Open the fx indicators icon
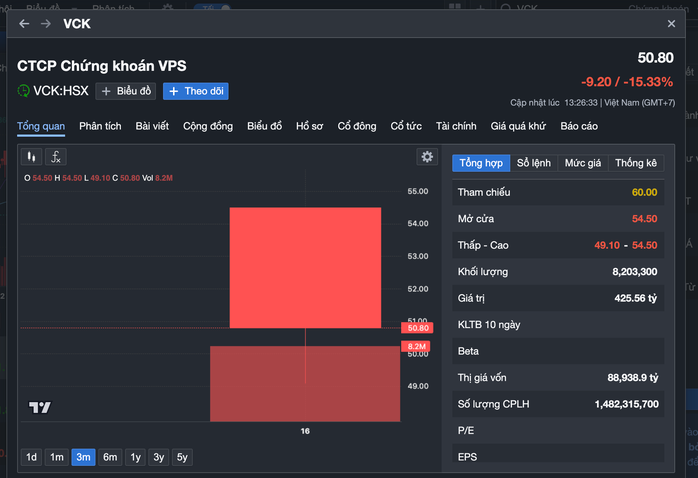 point(57,157)
